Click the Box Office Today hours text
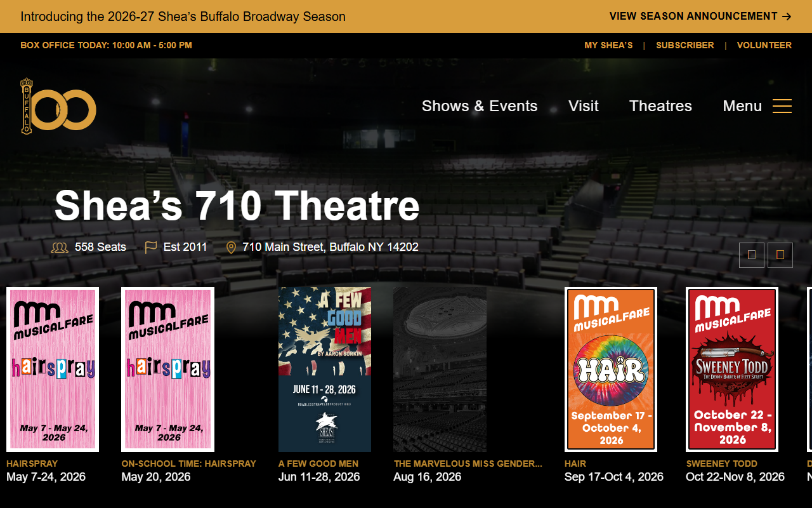The width and height of the screenshot is (812, 508). point(106,45)
